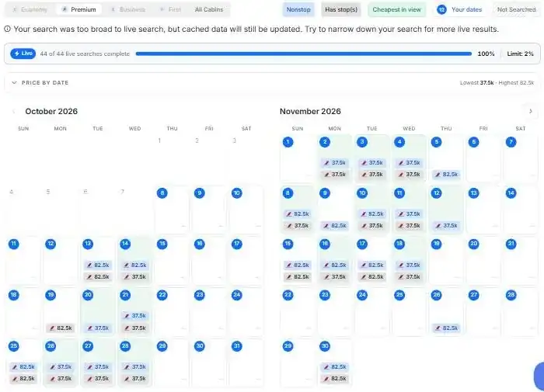Open the 82.5k fare on November 5
This screenshot has width=544, height=392.
[x=447, y=175]
